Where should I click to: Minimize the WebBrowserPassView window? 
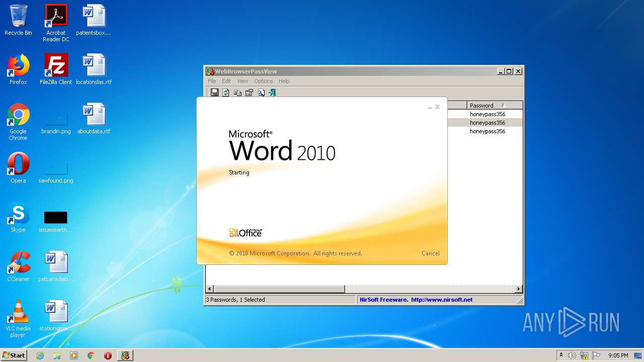click(501, 71)
